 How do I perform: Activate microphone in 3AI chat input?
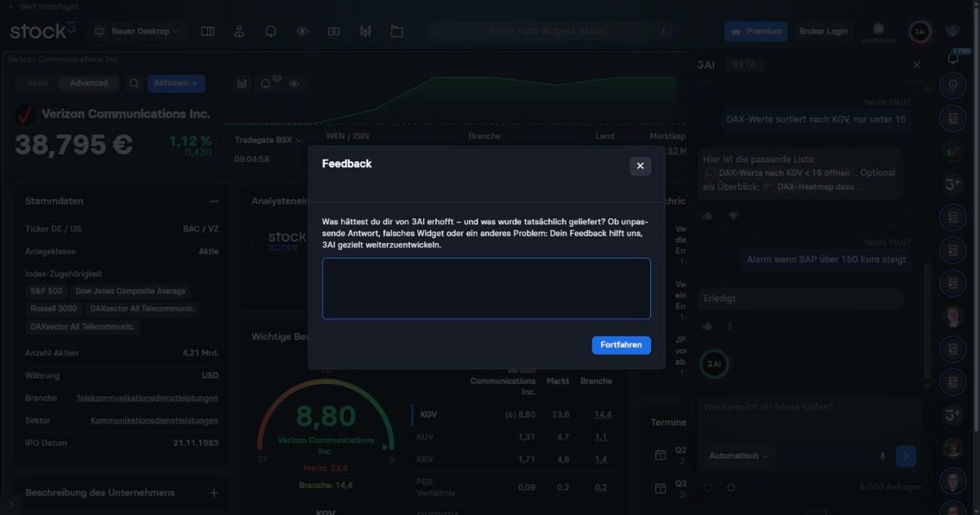882,456
